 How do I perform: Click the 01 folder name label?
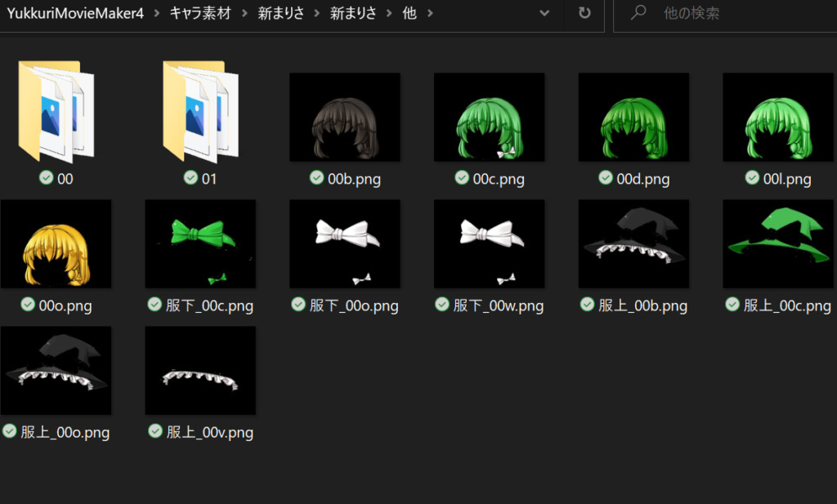pos(209,179)
